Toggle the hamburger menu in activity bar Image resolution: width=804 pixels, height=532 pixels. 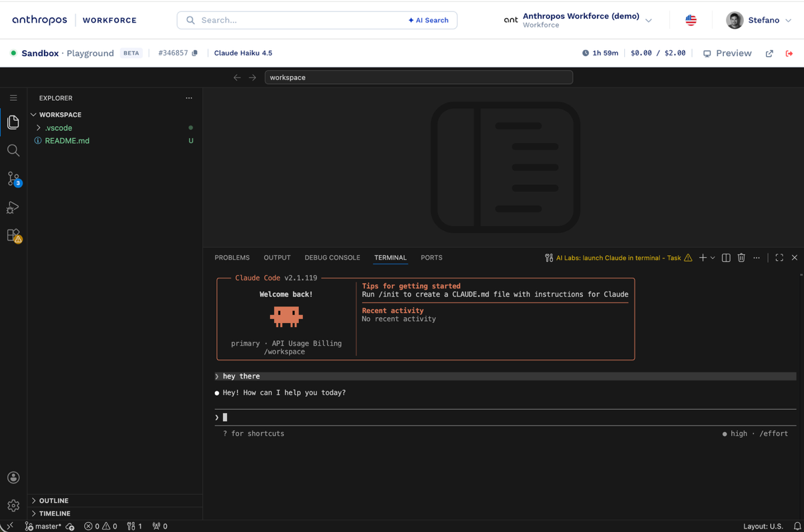coord(13,98)
